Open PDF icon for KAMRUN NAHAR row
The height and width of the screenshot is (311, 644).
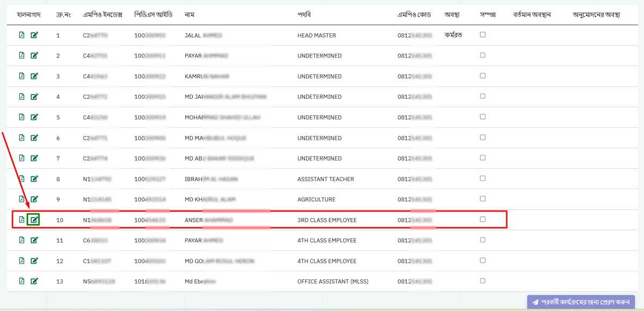click(x=22, y=76)
